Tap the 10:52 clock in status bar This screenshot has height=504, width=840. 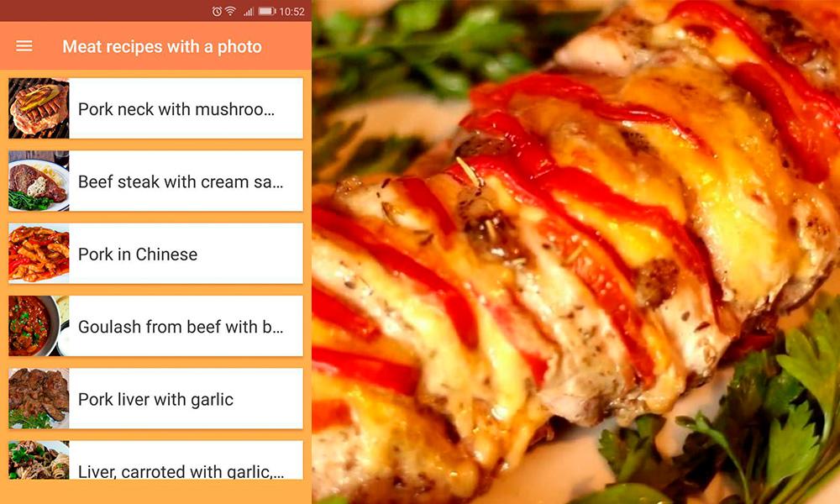tap(291, 11)
